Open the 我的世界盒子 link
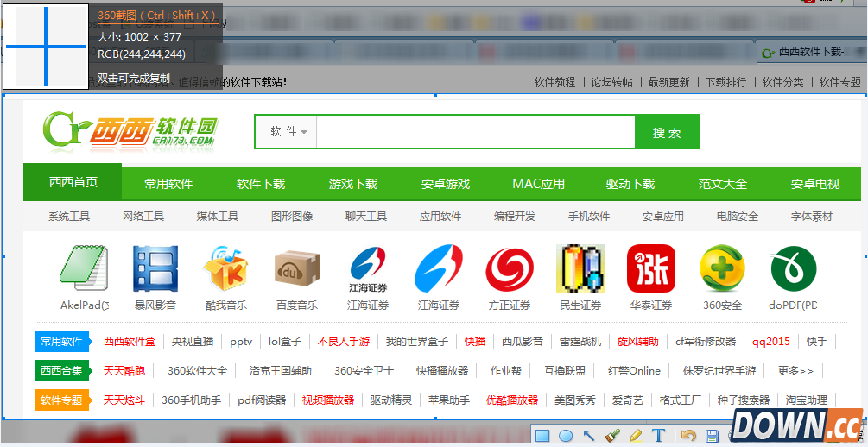Viewport: 868px width, 447px height. click(x=417, y=342)
